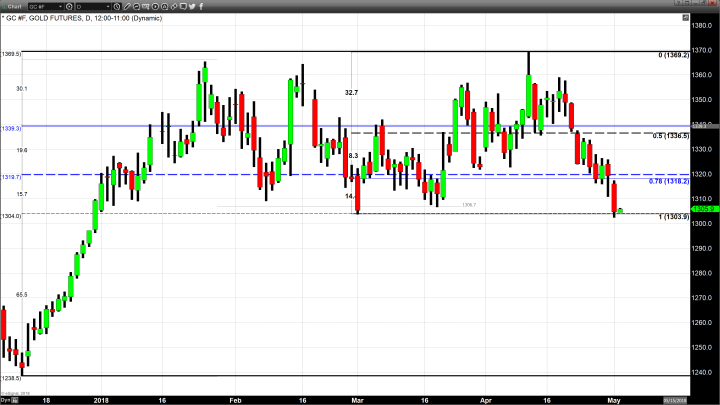This screenshot has width=720, height=405.
Task: Click the magnifier zoom icon
Action: [136, 7]
